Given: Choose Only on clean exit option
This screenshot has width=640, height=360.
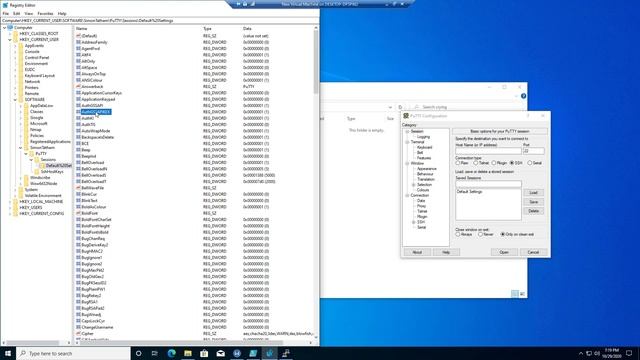Looking at the screenshot, I should [503, 235].
